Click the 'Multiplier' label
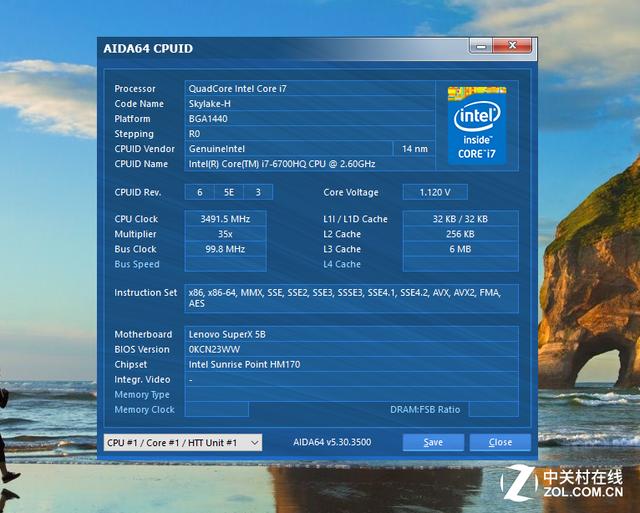Viewport: 640px width, 513px height. (135, 234)
